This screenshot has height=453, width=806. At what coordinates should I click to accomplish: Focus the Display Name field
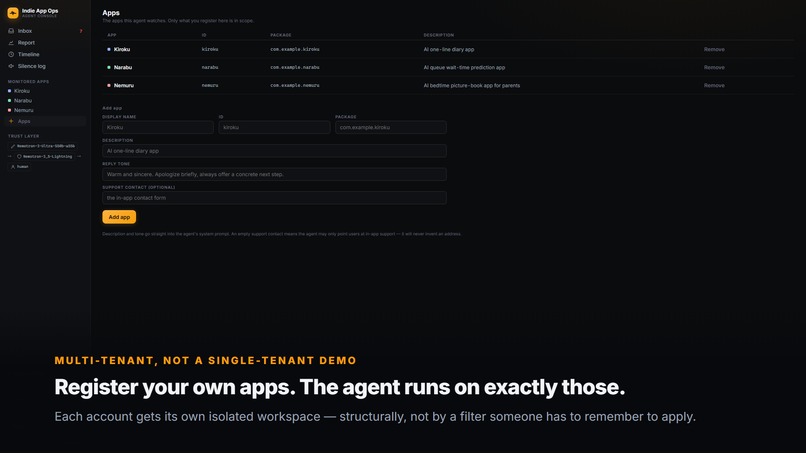[x=158, y=128]
